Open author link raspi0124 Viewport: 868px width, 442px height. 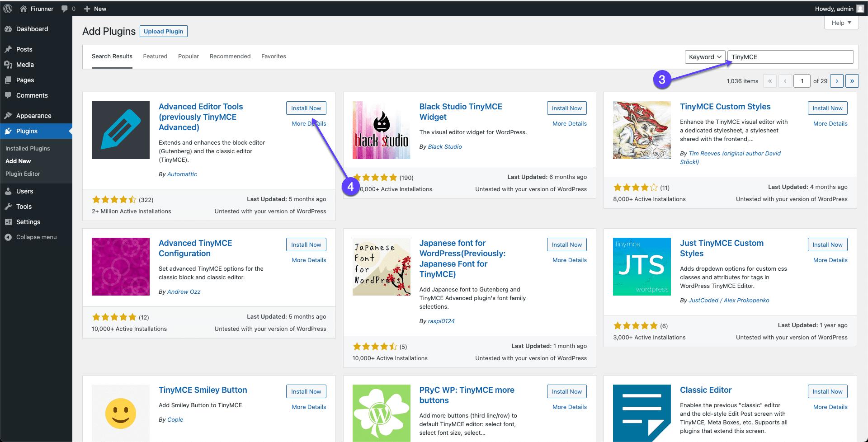point(441,321)
